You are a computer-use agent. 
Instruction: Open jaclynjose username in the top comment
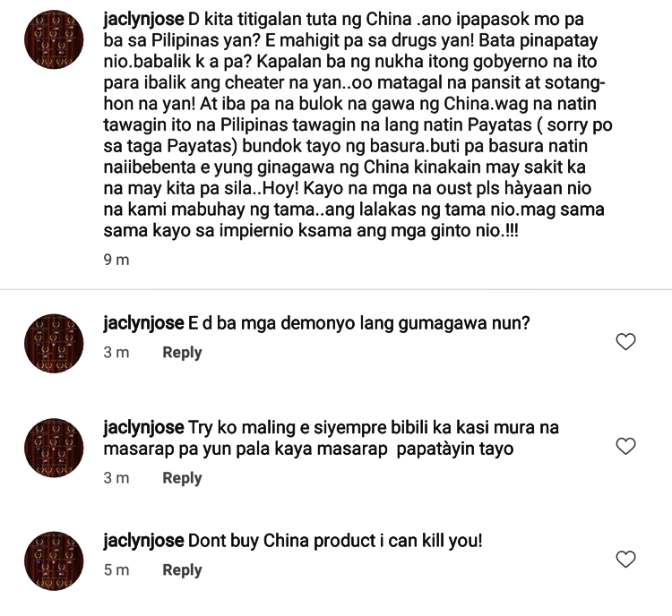click(143, 20)
